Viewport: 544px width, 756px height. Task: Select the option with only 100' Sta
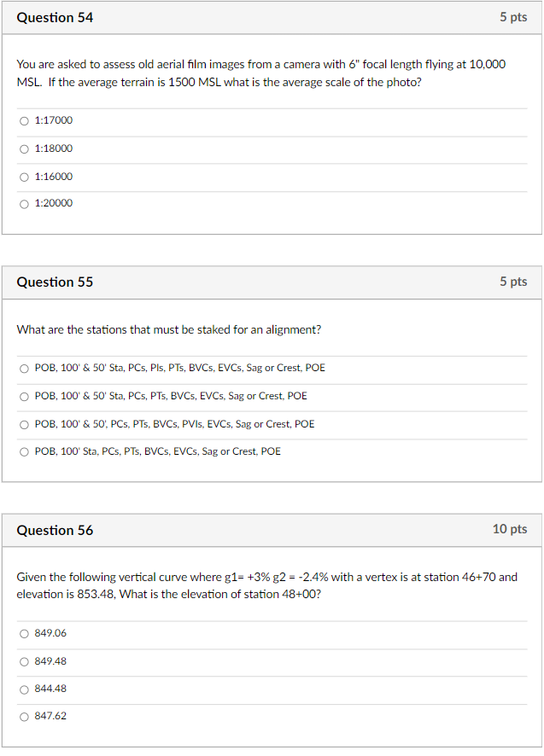(x=25, y=451)
